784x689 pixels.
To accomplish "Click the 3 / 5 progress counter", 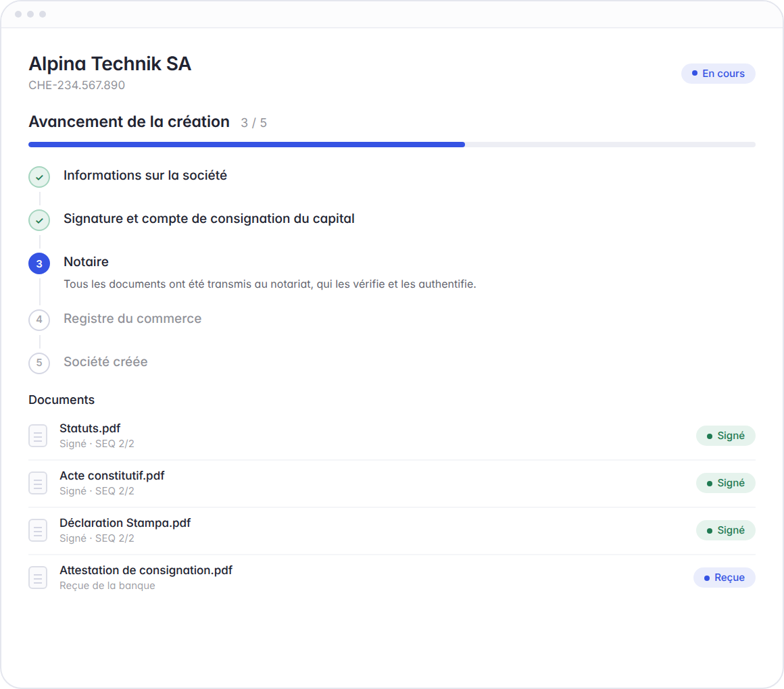I will [253, 123].
